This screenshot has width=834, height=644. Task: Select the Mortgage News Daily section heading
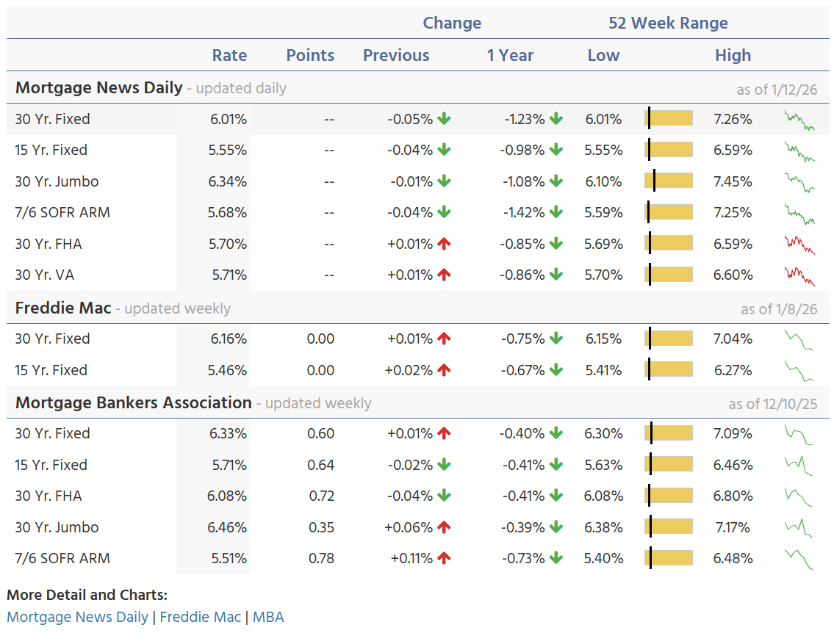point(99,87)
